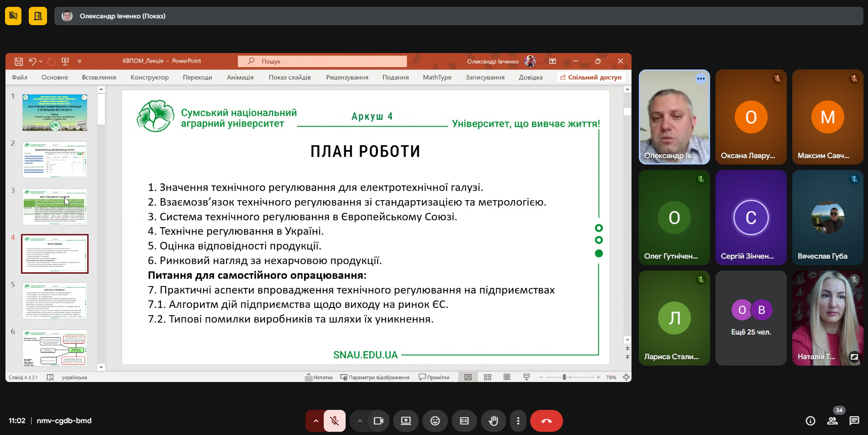Unmute the microphone
The height and width of the screenshot is (435, 868).
[x=334, y=421]
